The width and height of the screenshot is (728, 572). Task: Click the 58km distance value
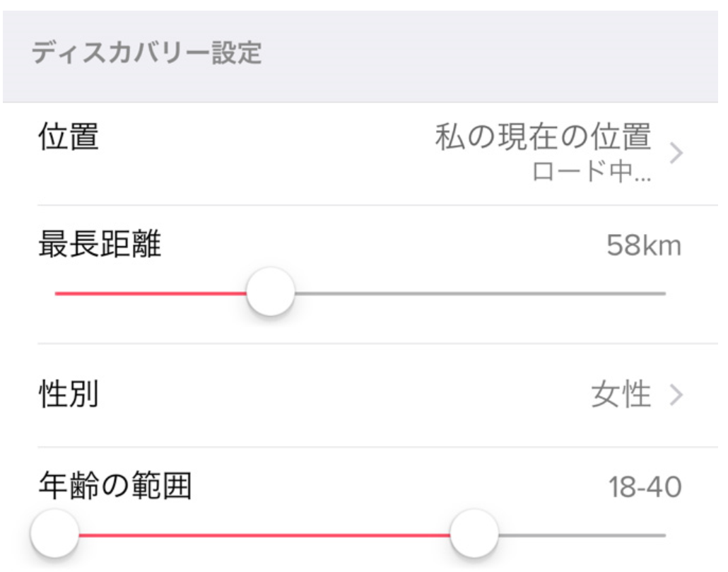click(643, 247)
